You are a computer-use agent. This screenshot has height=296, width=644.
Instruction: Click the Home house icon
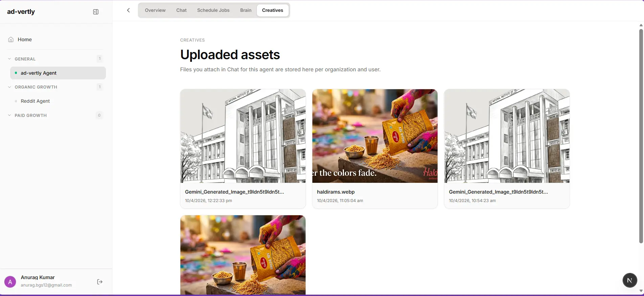11,40
